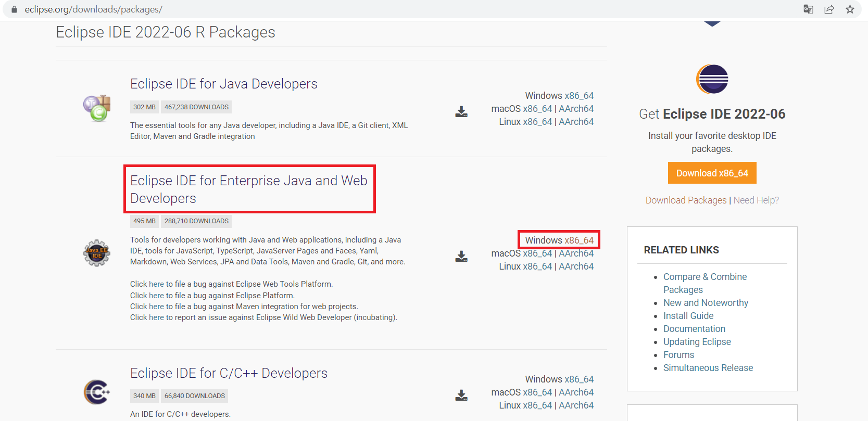Download Linux AArch64 for Enterprise Java package
Image resolution: width=868 pixels, height=421 pixels.
pyautogui.click(x=576, y=266)
